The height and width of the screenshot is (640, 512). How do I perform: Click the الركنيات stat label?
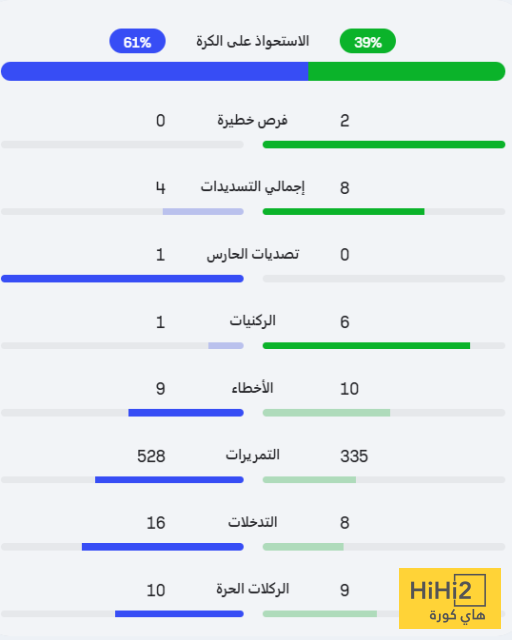point(252,321)
